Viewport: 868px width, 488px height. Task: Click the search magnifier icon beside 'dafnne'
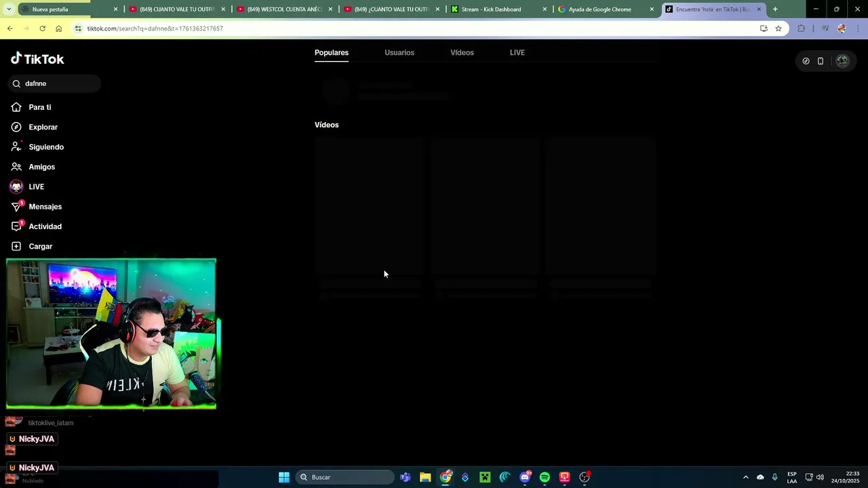point(16,83)
